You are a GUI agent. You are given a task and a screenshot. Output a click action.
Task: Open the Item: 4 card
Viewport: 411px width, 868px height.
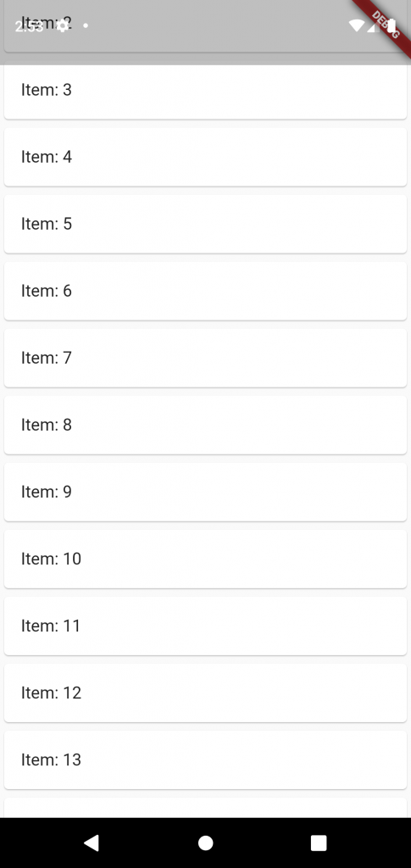tap(205, 157)
